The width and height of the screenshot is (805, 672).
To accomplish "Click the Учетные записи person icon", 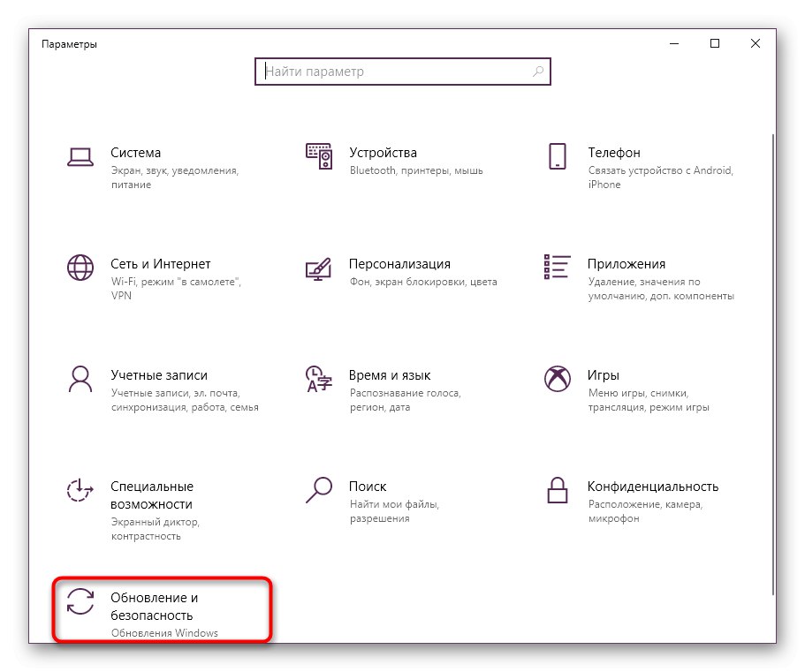I will click(x=80, y=379).
